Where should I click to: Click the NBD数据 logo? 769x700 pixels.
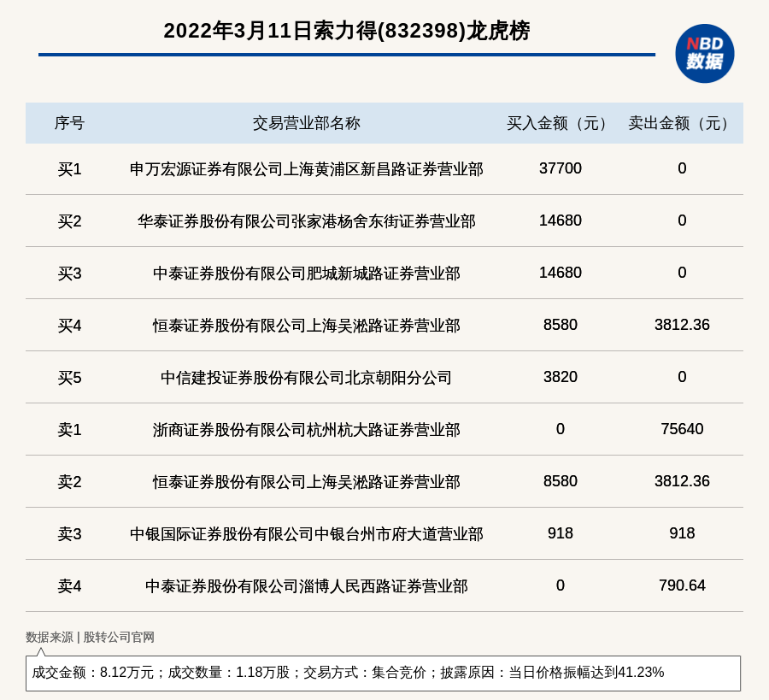click(x=704, y=53)
